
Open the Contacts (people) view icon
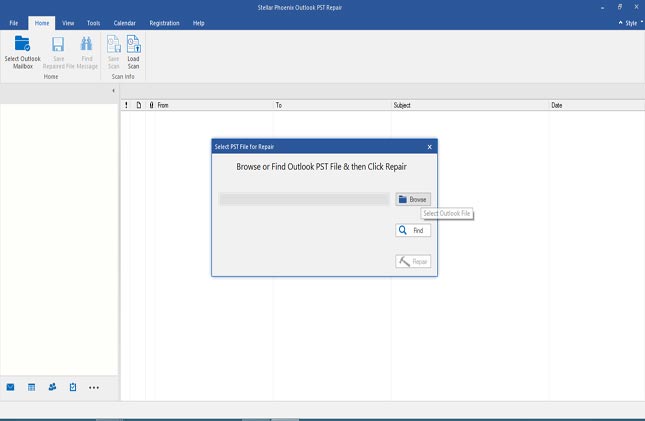[x=52, y=387]
